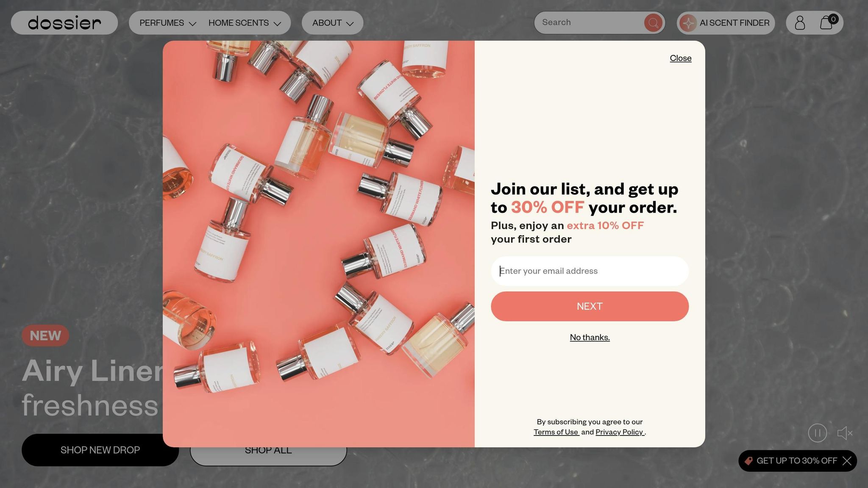Expand the About dropdown menu
868x488 pixels.
(333, 23)
